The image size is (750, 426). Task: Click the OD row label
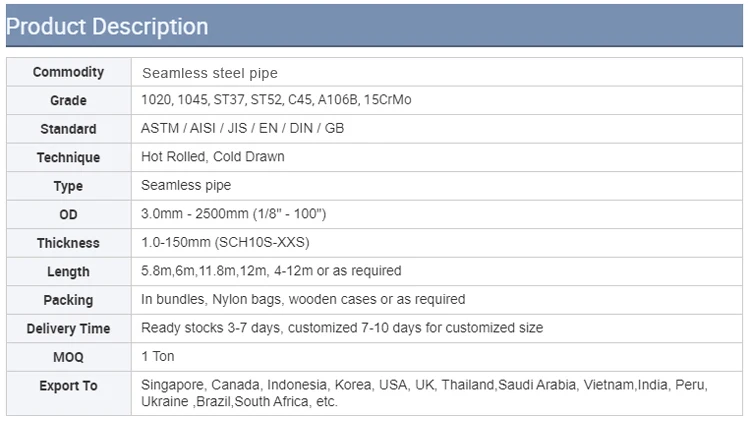pos(68,215)
